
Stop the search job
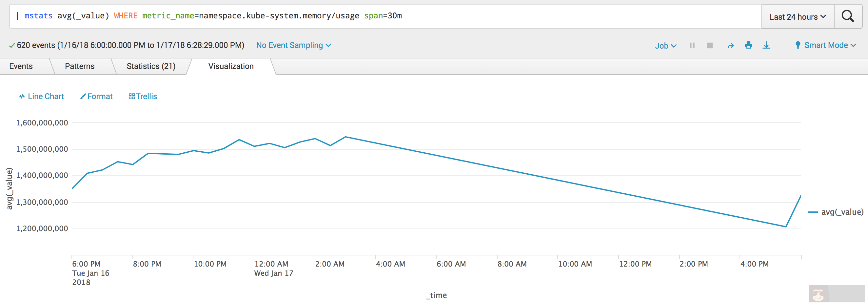(x=710, y=45)
